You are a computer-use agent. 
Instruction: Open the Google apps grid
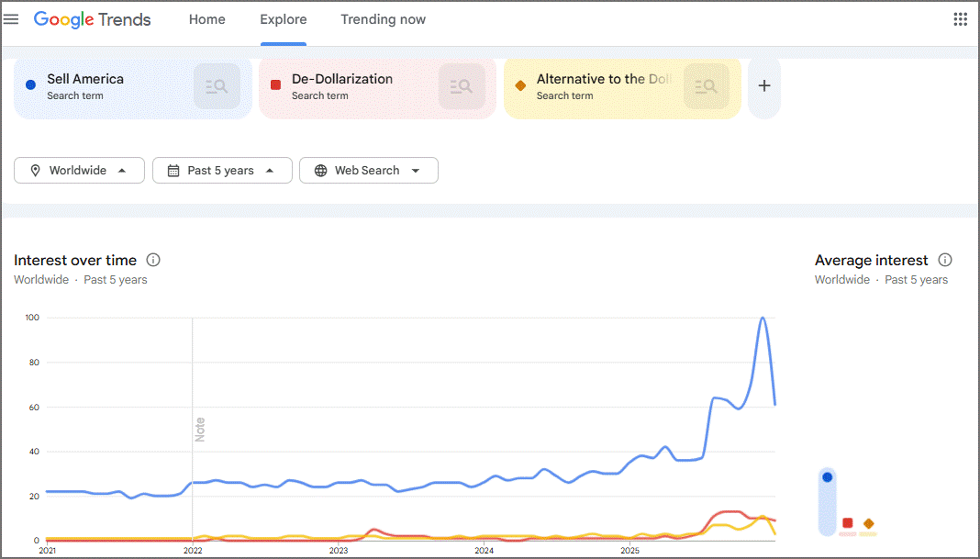coord(960,19)
